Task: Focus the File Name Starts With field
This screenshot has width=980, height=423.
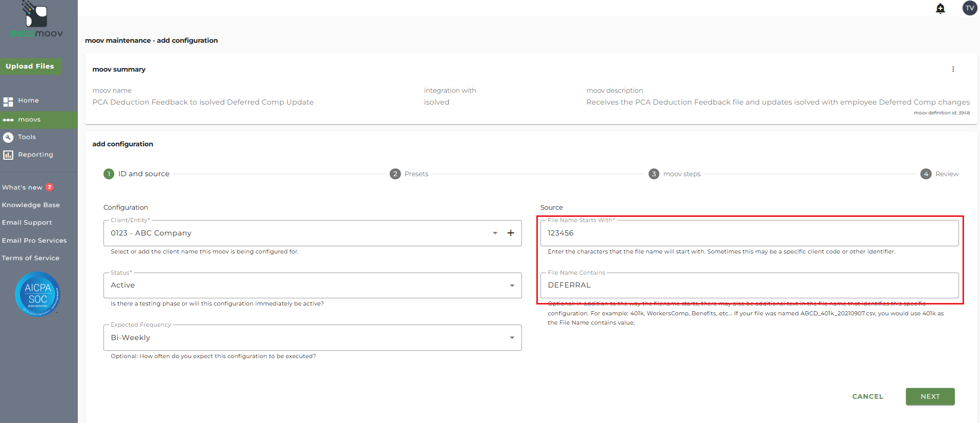Action: click(749, 233)
